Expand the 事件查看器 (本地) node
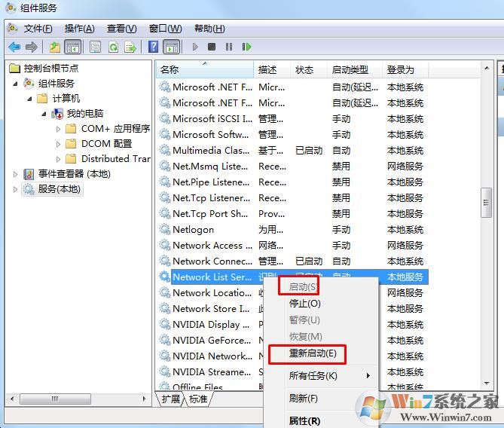The width and height of the screenshot is (504, 428). click(x=15, y=174)
